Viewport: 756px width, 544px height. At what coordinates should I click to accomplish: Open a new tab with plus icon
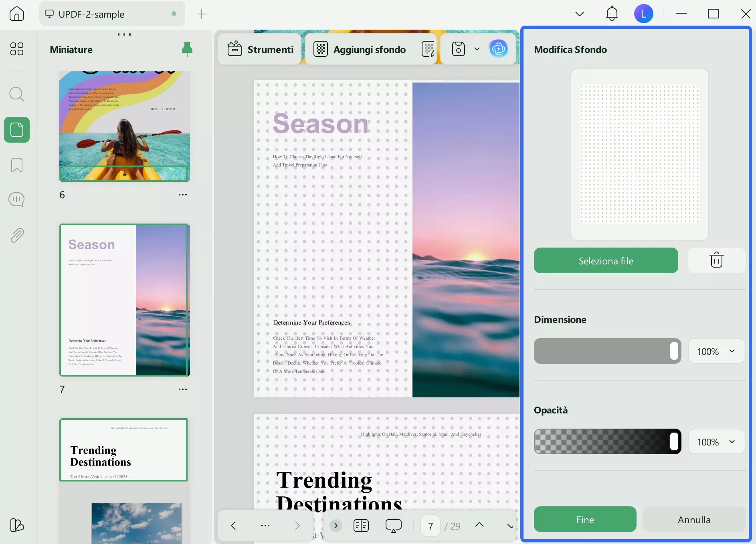point(202,14)
